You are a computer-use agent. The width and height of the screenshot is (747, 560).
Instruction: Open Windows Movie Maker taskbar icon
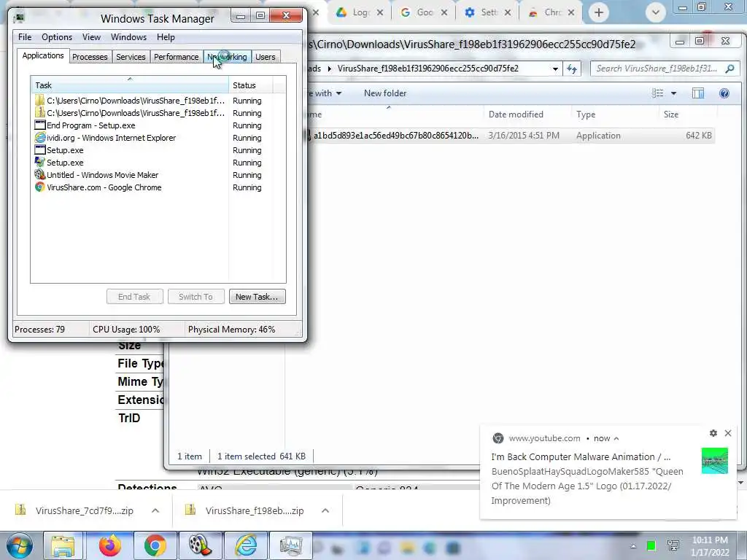pos(200,545)
